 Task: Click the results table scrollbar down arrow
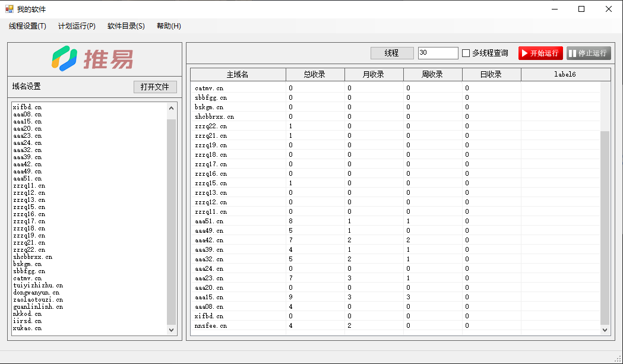pos(605,330)
